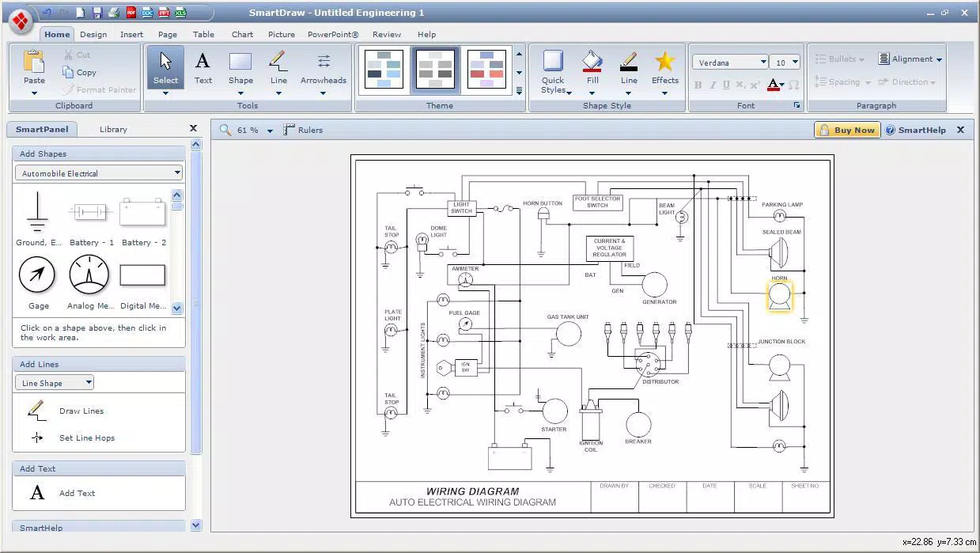Open the Font dialog launcher
980x553 pixels.
(x=796, y=105)
